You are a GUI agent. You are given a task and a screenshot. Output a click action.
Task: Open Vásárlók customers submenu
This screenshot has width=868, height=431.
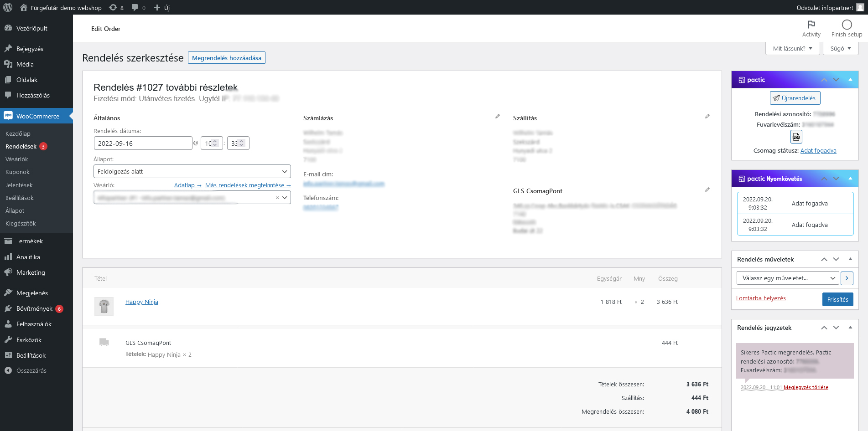coord(17,159)
